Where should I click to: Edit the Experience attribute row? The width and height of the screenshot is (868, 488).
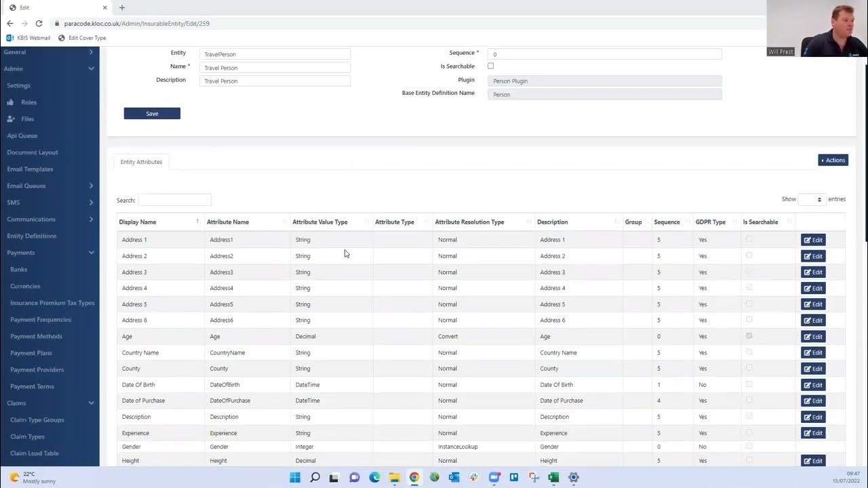pos(813,433)
